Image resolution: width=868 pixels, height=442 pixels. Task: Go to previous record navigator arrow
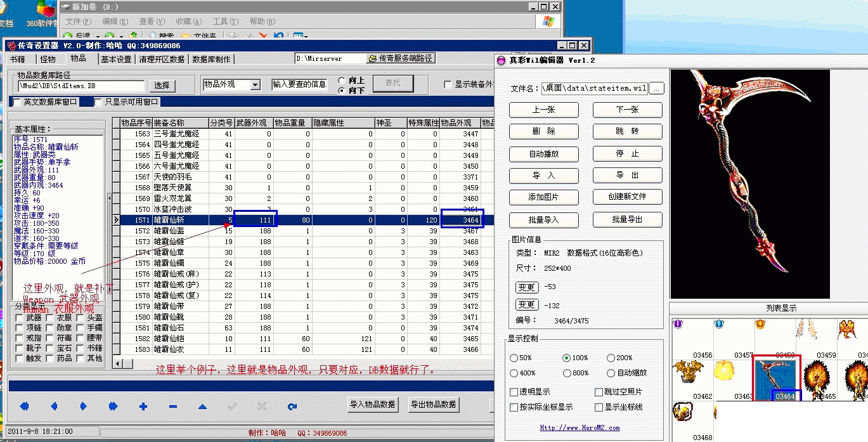coord(54,406)
